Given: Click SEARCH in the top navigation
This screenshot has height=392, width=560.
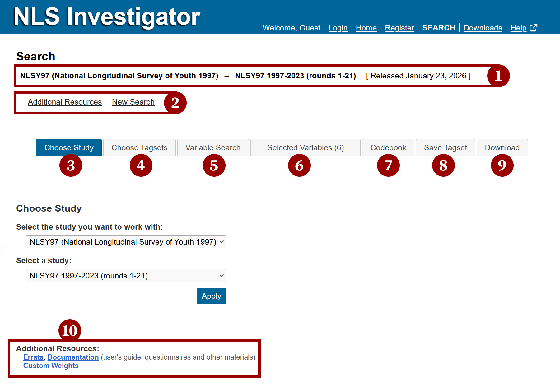Looking at the screenshot, I should [439, 28].
